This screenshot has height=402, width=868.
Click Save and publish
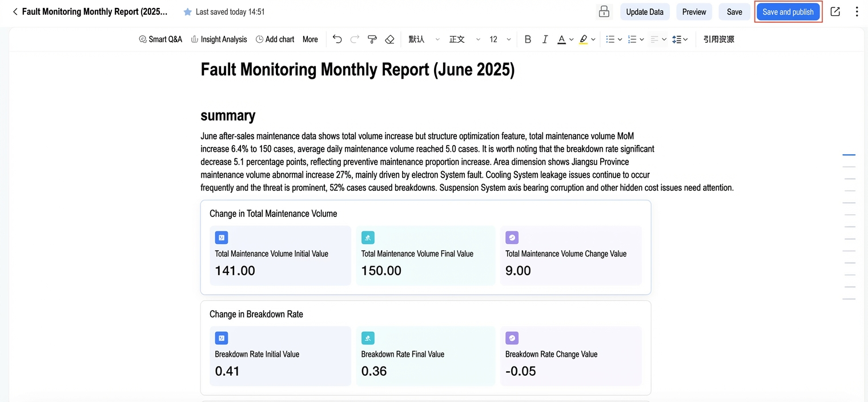point(788,12)
